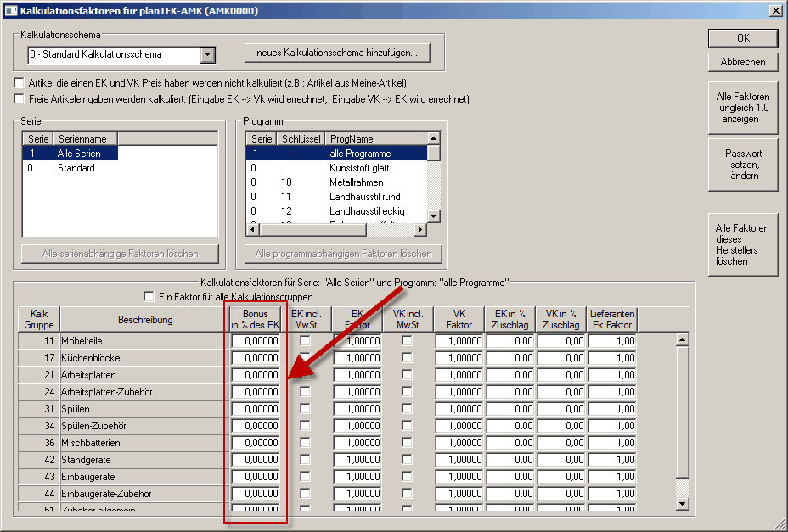Open 'Passwort setzen, ändern'
Screen dimensions: 788x532
coord(742,165)
